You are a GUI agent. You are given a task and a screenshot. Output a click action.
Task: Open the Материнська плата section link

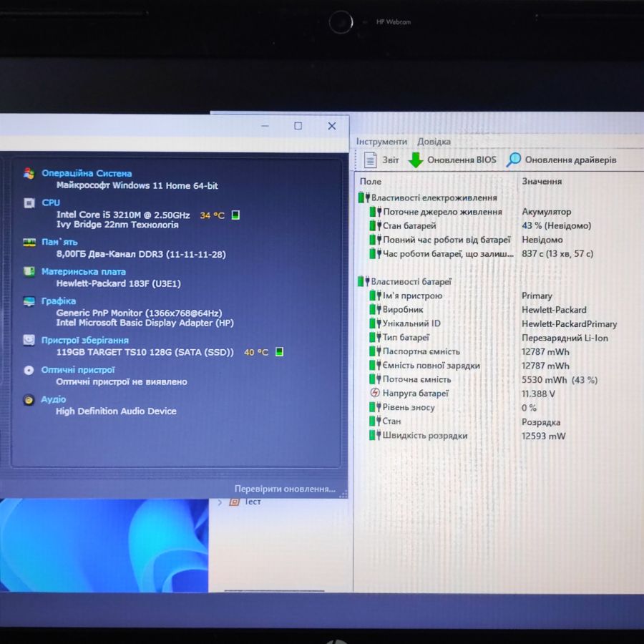pyautogui.click(x=84, y=271)
